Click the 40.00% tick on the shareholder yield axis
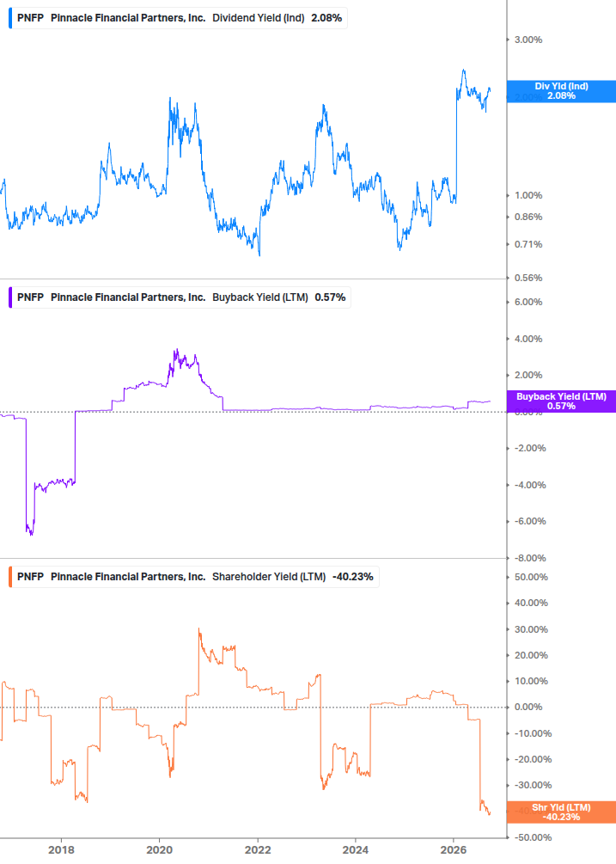 coord(531,603)
